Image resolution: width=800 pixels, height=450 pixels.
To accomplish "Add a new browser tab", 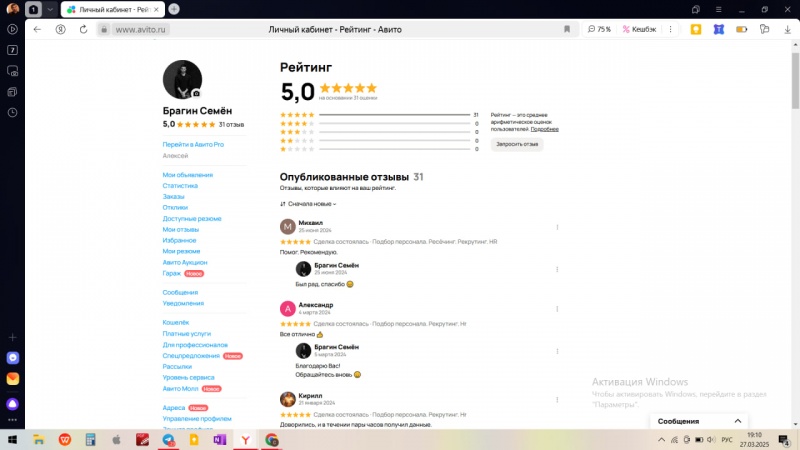I will (174, 9).
